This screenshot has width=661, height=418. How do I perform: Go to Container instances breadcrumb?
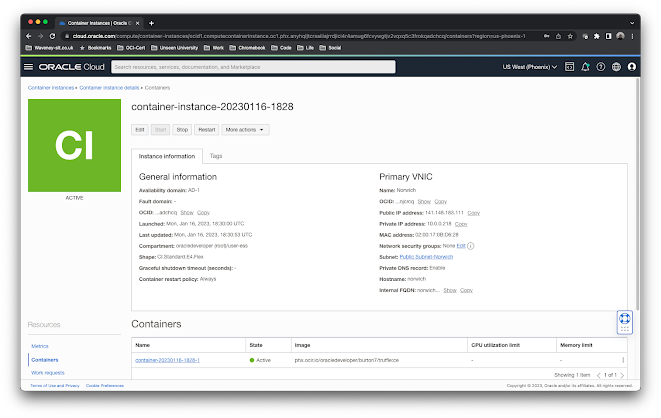pyautogui.click(x=51, y=88)
